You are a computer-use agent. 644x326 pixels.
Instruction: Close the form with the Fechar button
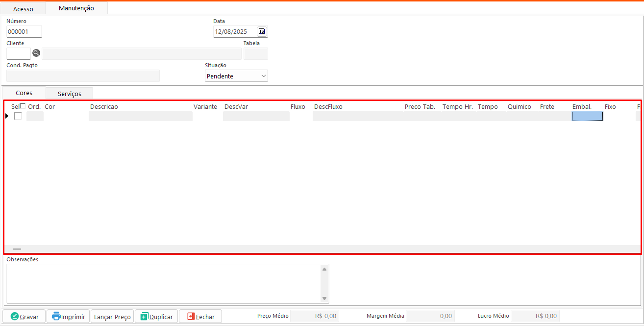(200, 317)
